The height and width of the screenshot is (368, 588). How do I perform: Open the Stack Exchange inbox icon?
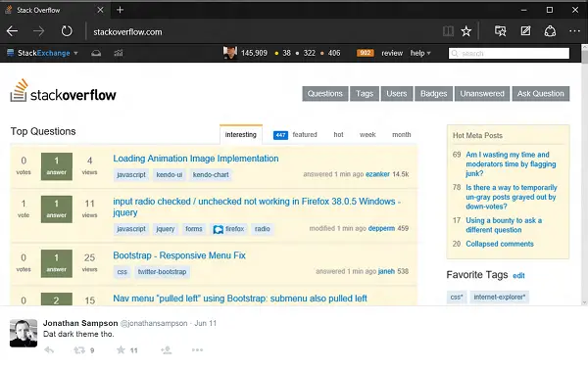coord(96,53)
